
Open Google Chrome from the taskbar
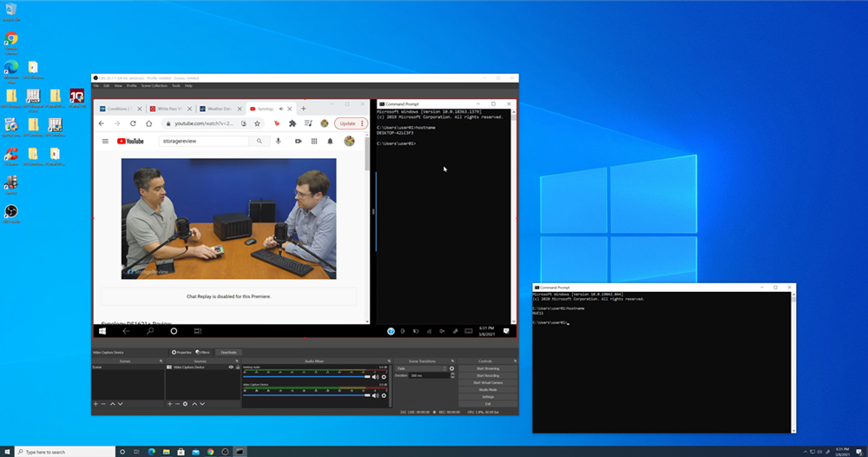210,452
